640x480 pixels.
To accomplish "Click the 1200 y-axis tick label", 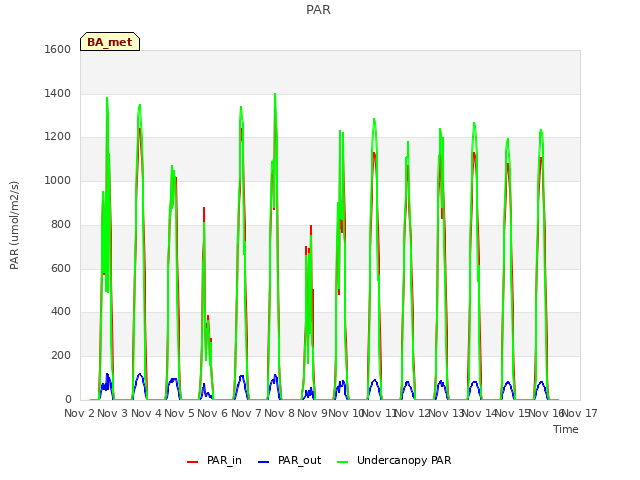I will coord(58,137).
